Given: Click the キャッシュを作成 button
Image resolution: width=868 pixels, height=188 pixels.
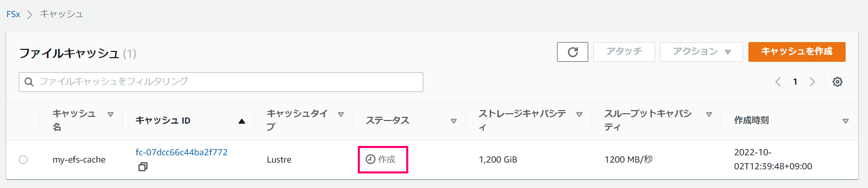Looking at the screenshot, I should tap(797, 52).
